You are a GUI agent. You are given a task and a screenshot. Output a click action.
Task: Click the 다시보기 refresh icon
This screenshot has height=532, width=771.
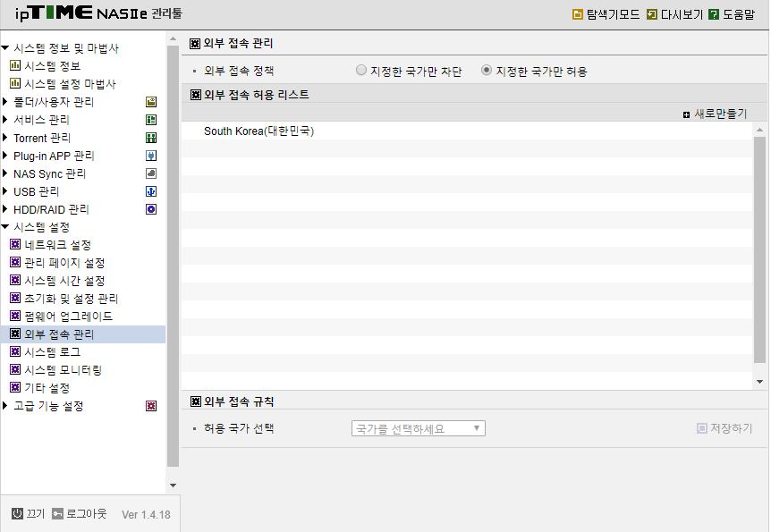[651, 14]
